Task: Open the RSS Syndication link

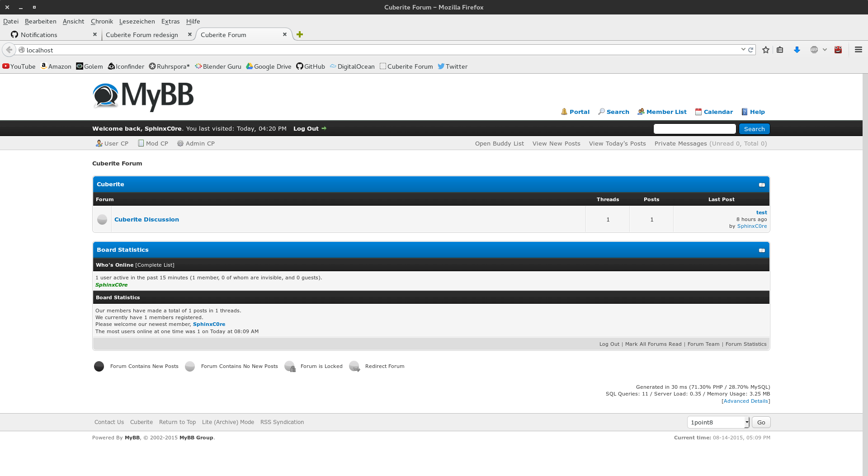Action: point(282,422)
